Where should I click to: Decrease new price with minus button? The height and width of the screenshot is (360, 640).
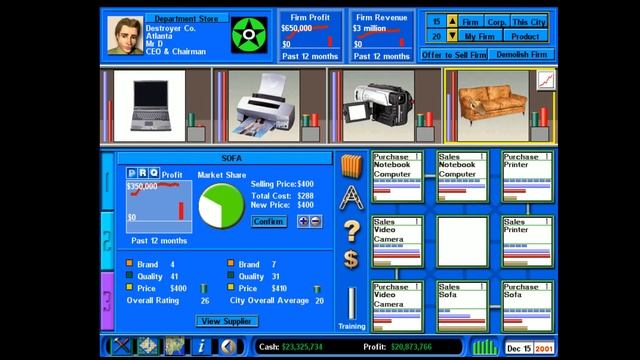[316, 221]
